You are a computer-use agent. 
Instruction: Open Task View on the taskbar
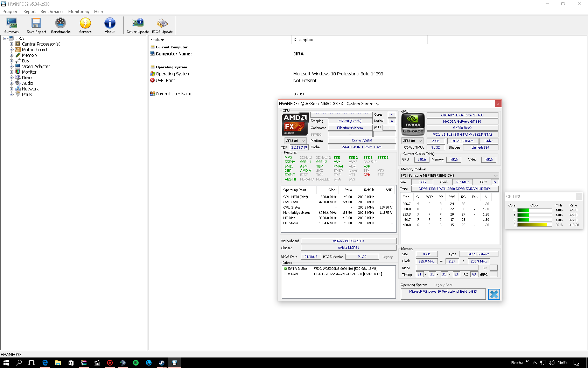tap(31, 363)
